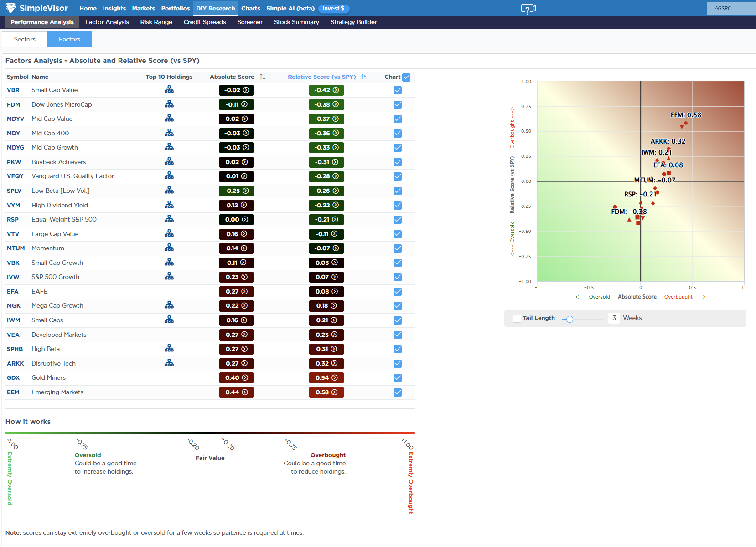Image resolution: width=756 pixels, height=547 pixels.
Task: Expand the 0.44 absolute score for EEM
Action: click(236, 392)
